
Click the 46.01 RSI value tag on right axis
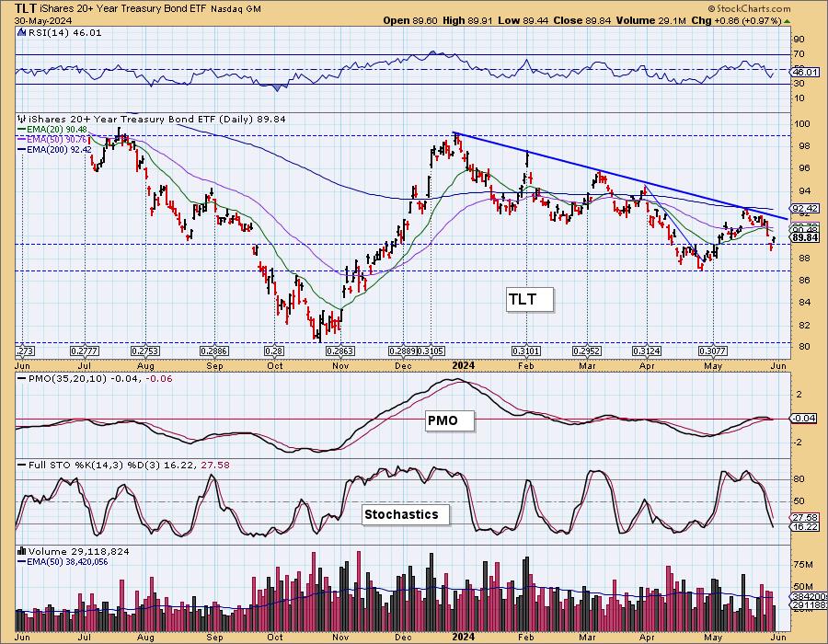805,73
